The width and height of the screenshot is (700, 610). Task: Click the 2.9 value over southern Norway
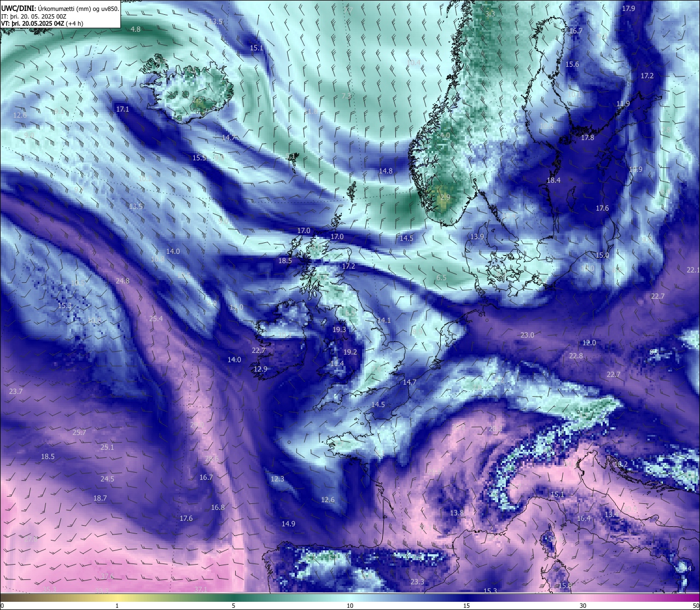[x=445, y=197]
